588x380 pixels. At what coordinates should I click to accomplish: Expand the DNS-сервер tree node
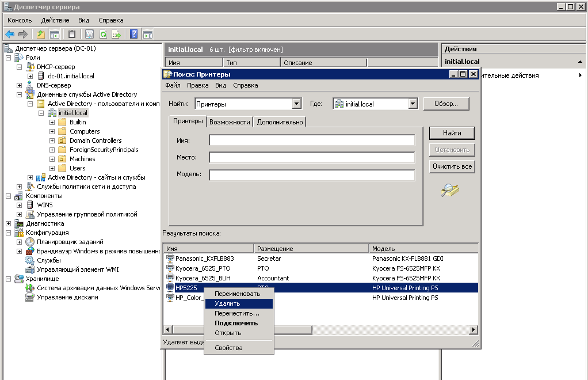19,85
